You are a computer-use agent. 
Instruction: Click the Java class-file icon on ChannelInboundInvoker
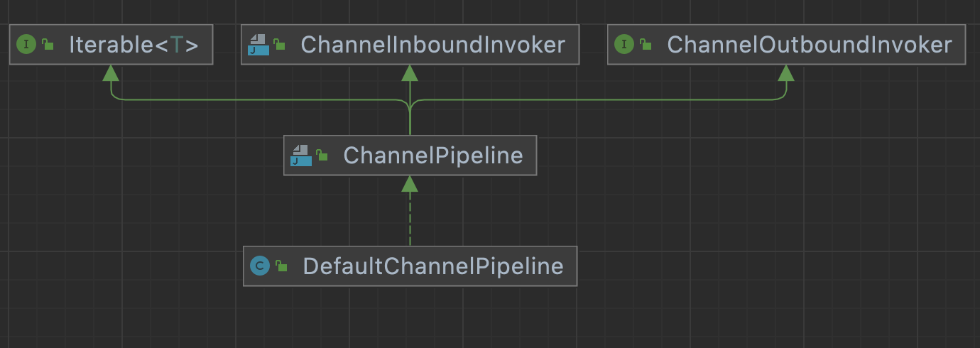coord(258,45)
